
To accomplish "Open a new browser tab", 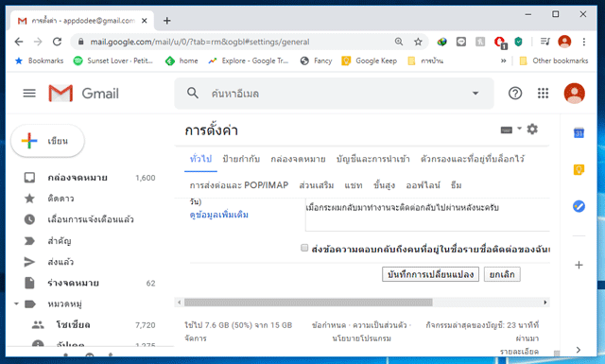I will [x=166, y=21].
